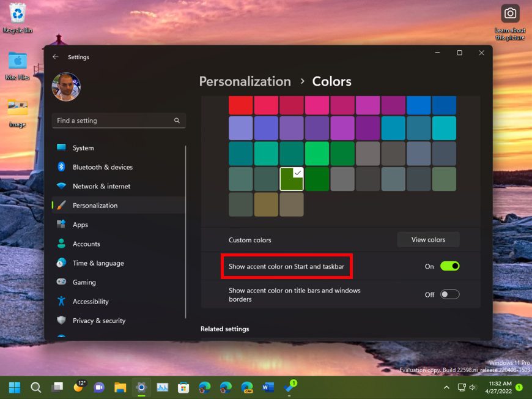Open the Recycle Bin desktop icon
The image size is (532, 399).
(x=18, y=18)
